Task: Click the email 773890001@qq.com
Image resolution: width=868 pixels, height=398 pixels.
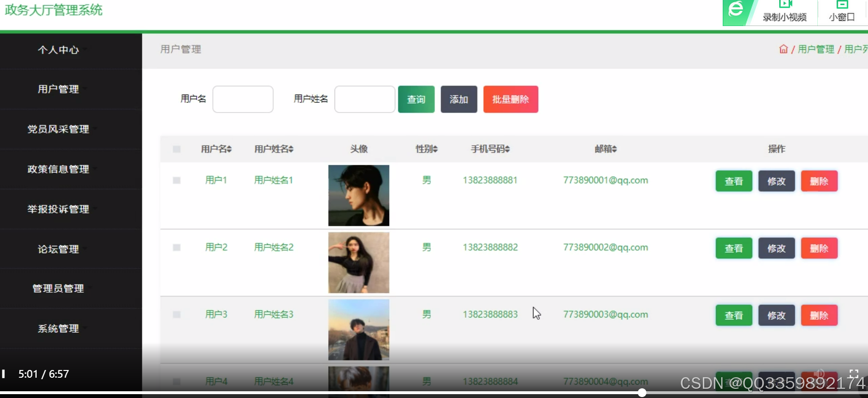Action: (x=606, y=180)
